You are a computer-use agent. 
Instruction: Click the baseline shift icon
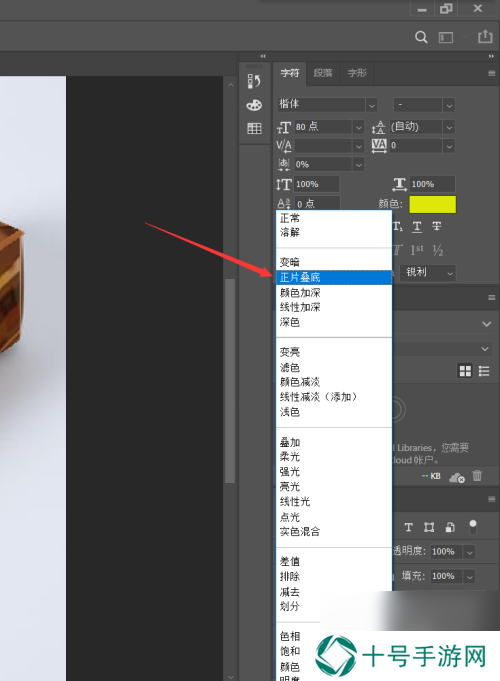pos(284,203)
